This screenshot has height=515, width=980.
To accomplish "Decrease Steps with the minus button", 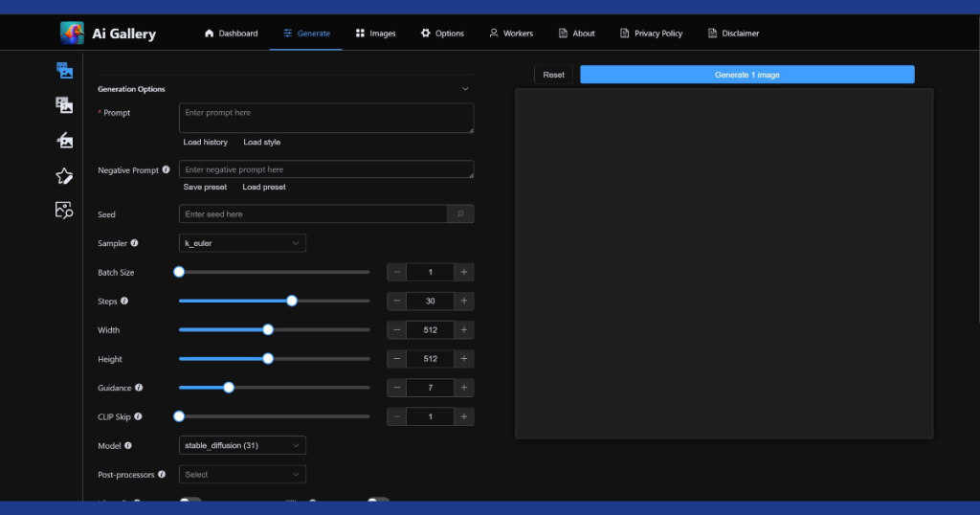I will coord(397,301).
